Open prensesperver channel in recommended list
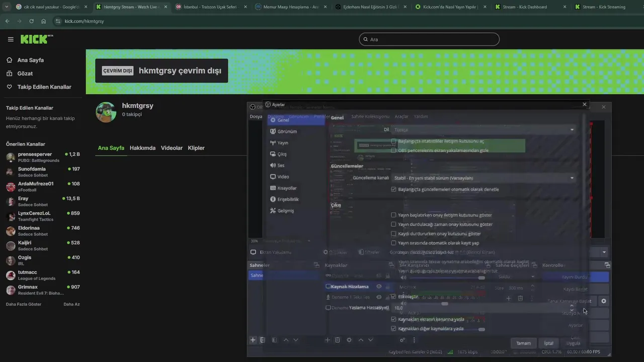 point(43,157)
